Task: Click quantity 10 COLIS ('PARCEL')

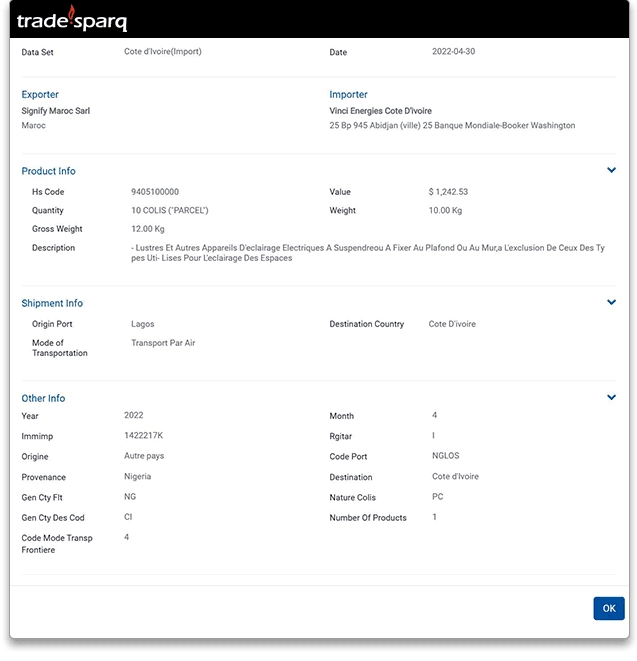Action: pyautogui.click(x=170, y=210)
